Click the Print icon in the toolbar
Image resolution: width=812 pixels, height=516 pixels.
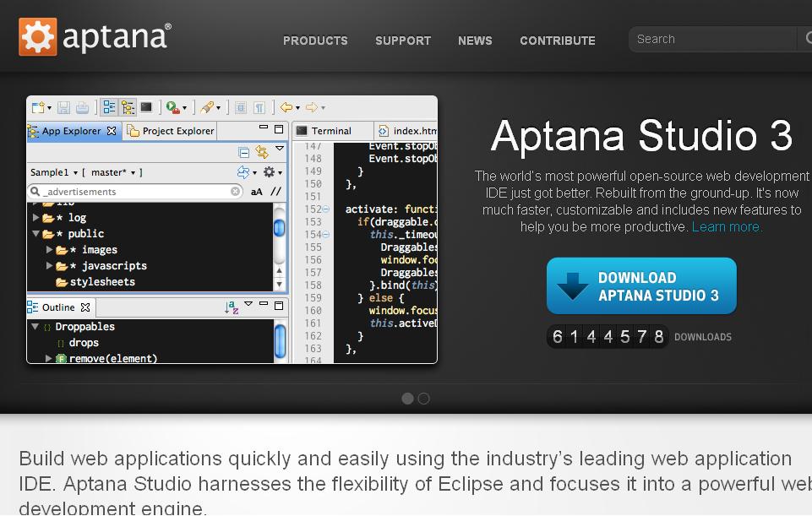[x=81, y=106]
